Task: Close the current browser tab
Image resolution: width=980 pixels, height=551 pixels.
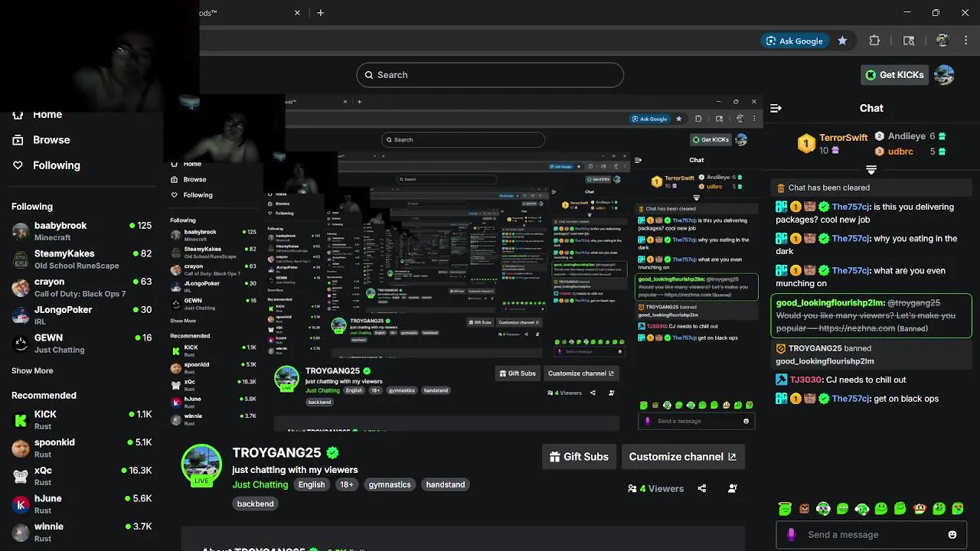Action: coord(297,13)
